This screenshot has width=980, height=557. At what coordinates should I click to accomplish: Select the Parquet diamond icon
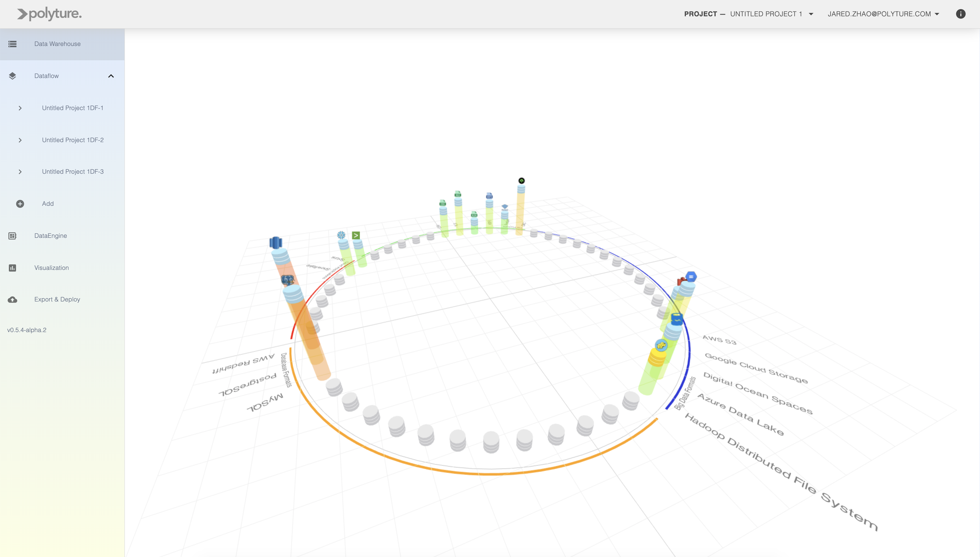pos(505,207)
